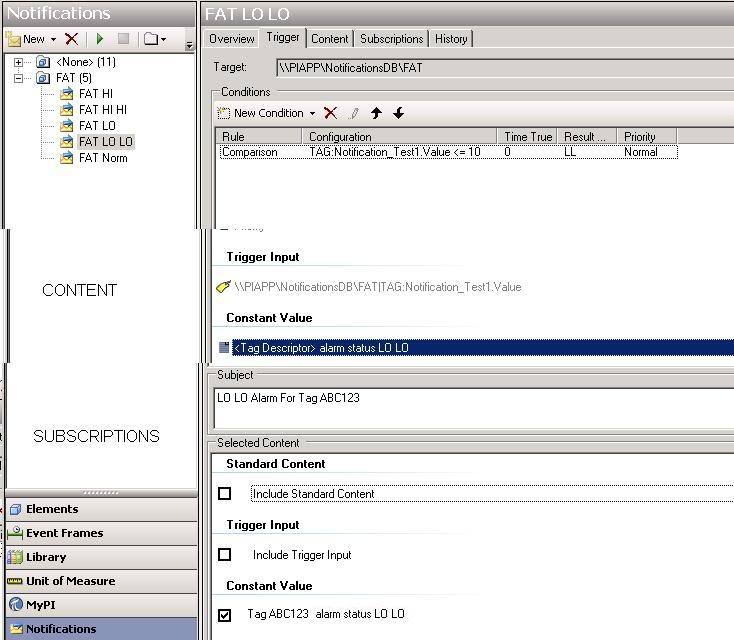Select the FAT HI HI notification

pyautogui.click(x=103, y=110)
